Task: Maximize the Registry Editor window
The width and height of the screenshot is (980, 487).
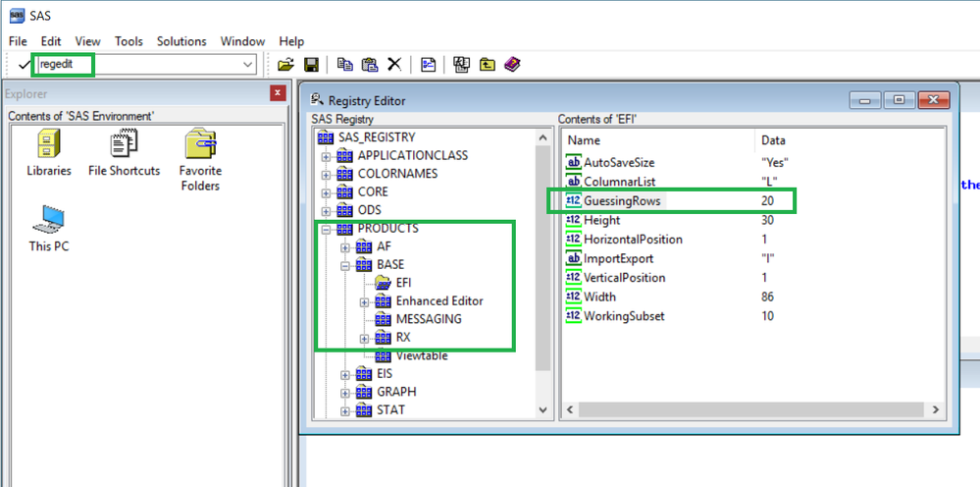Action: (x=900, y=100)
